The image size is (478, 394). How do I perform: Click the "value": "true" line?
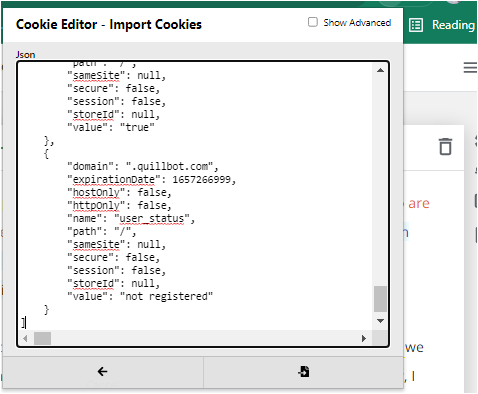point(111,127)
